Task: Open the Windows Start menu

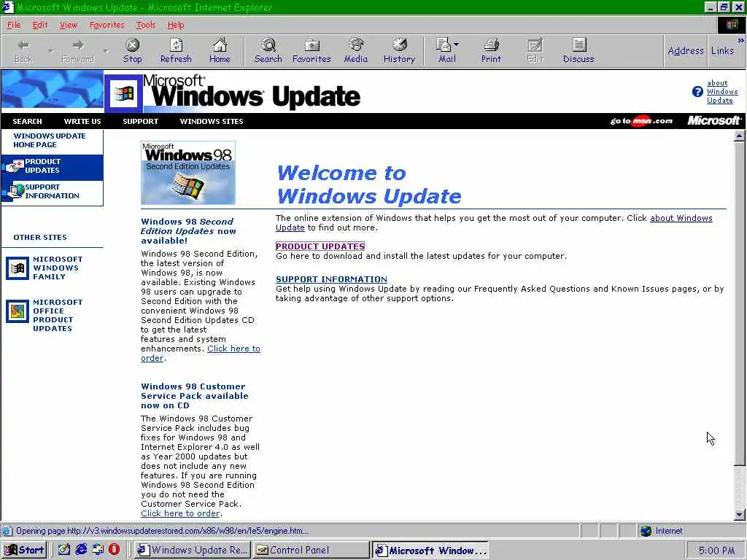Action: point(24,550)
